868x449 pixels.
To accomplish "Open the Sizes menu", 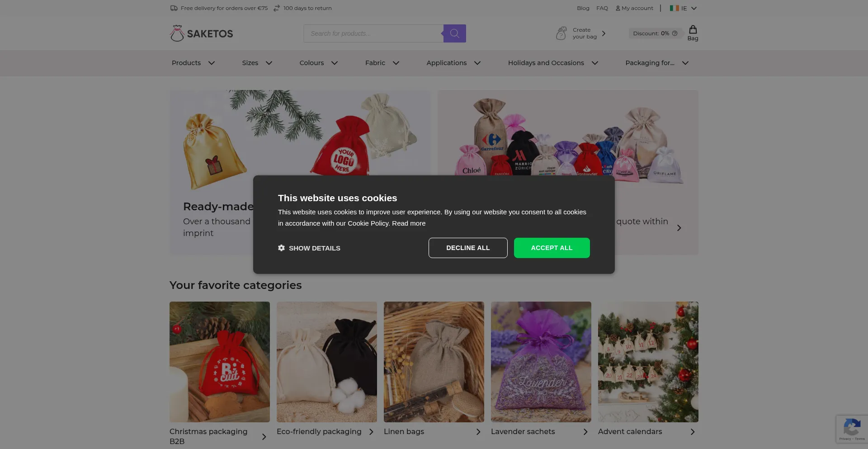I will [250, 63].
